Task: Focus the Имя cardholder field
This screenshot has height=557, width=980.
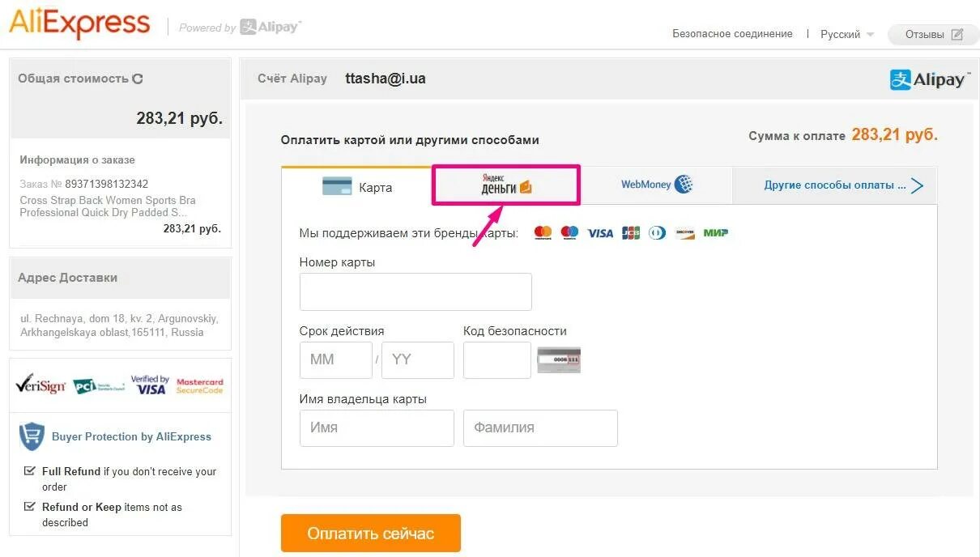Action: [x=377, y=427]
